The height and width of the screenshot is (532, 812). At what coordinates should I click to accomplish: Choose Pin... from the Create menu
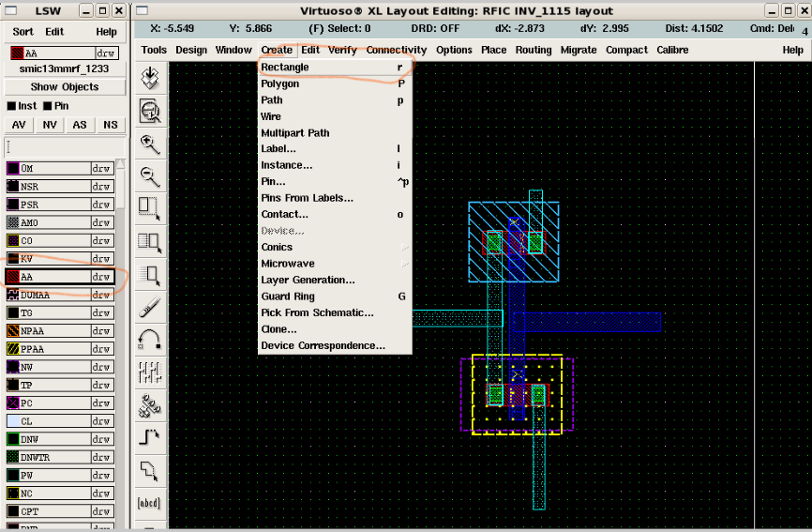(335, 182)
